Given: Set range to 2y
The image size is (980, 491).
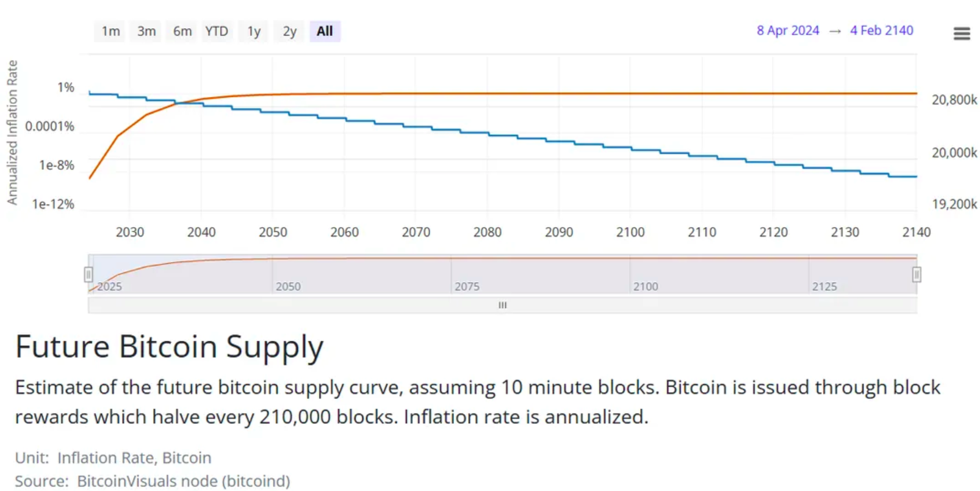Looking at the screenshot, I should pyautogui.click(x=289, y=31).
